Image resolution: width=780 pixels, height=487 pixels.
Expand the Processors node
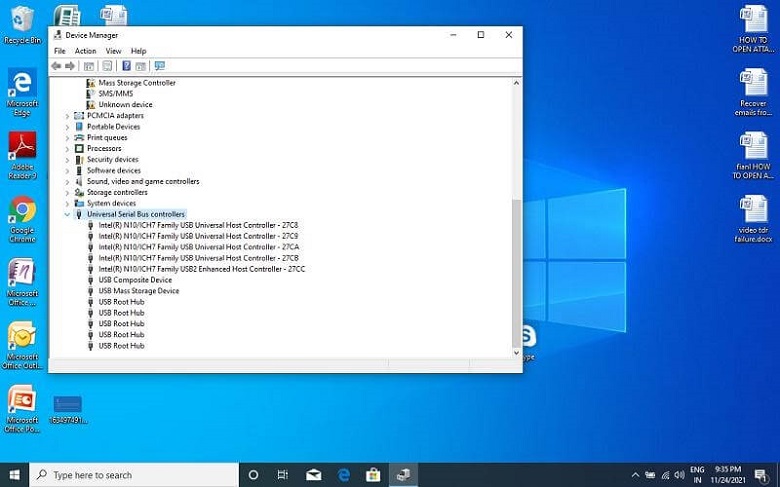[67, 149]
